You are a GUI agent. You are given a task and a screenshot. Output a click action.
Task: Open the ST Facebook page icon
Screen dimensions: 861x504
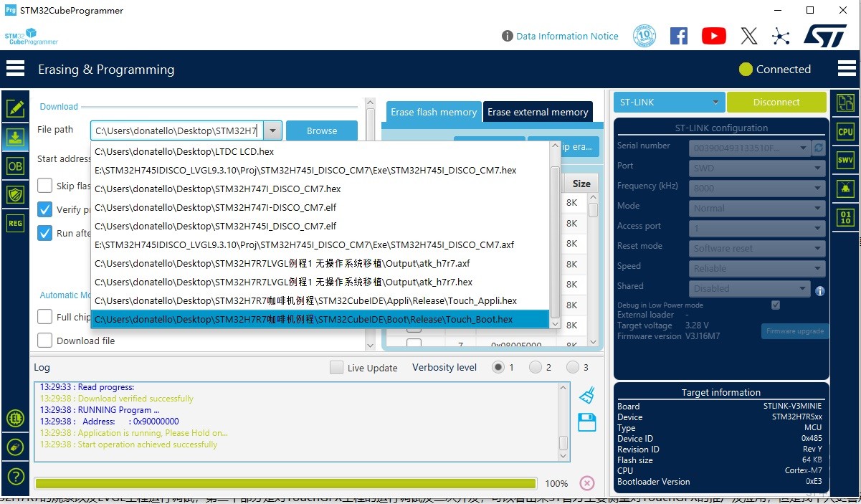pyautogui.click(x=678, y=36)
